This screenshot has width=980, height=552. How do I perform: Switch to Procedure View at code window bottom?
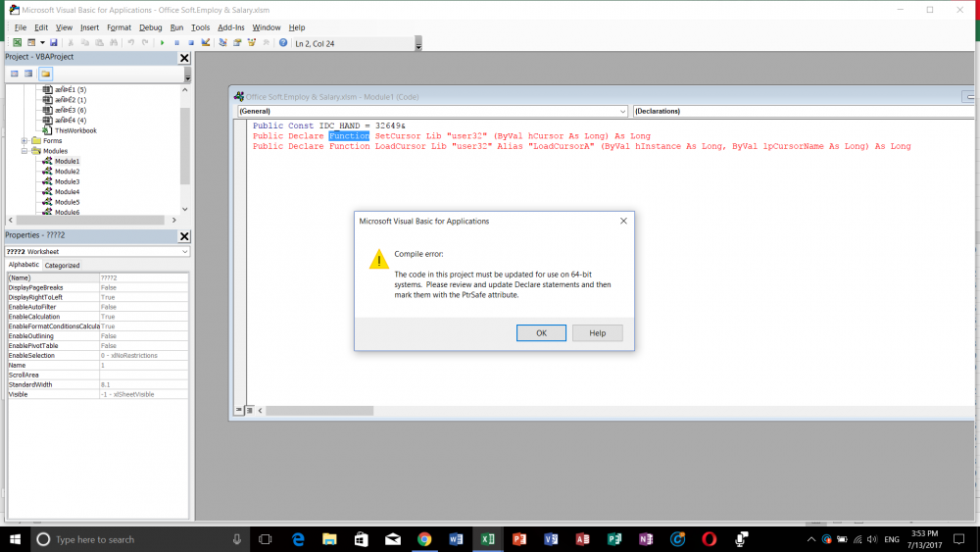point(239,409)
